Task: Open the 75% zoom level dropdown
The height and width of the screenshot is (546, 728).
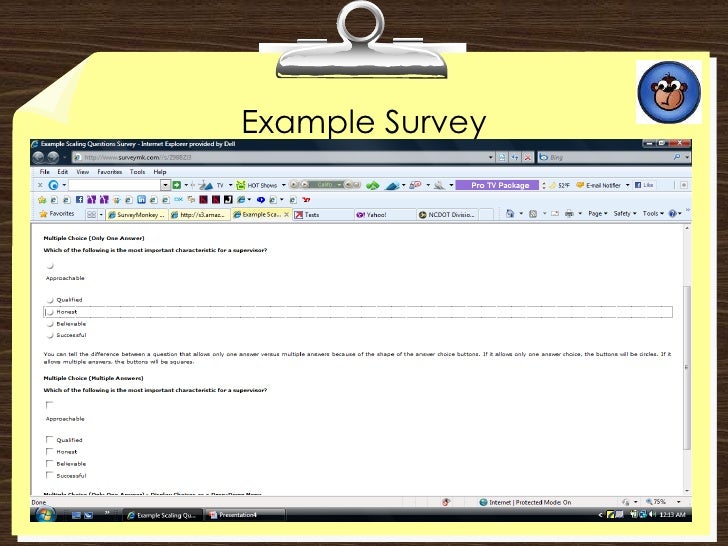Action: click(678, 502)
